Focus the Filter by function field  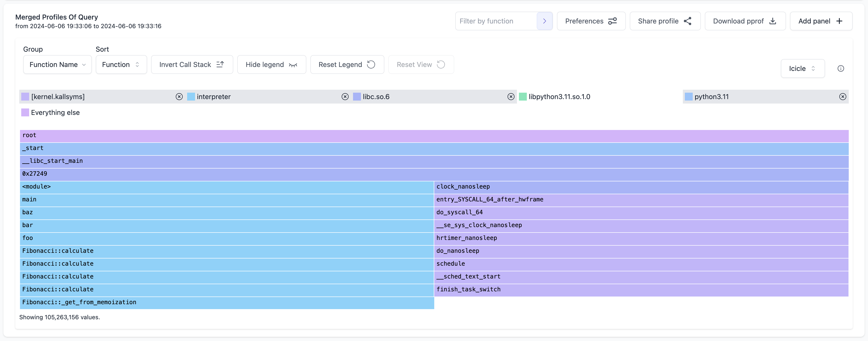pyautogui.click(x=496, y=21)
